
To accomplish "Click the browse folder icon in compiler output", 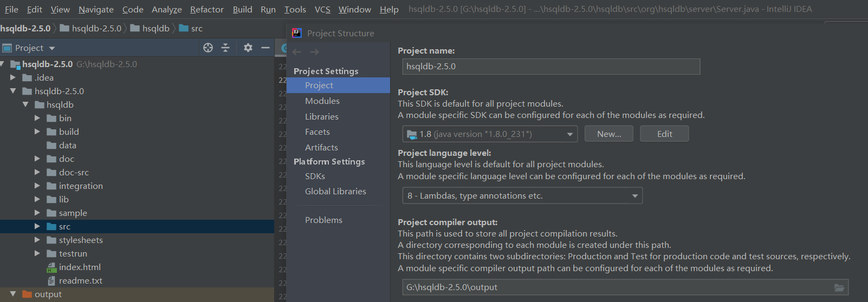I will point(839,287).
